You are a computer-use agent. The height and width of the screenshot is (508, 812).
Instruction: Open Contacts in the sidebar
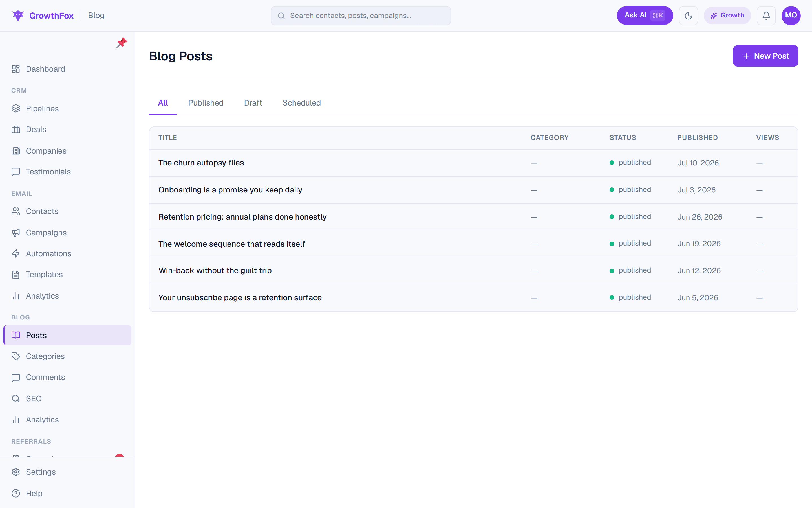coord(67,211)
